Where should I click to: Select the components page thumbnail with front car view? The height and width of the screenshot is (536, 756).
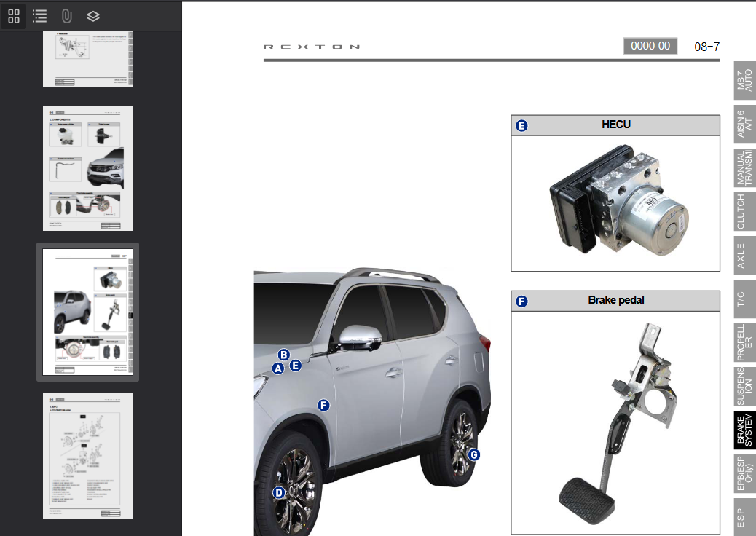click(87, 167)
